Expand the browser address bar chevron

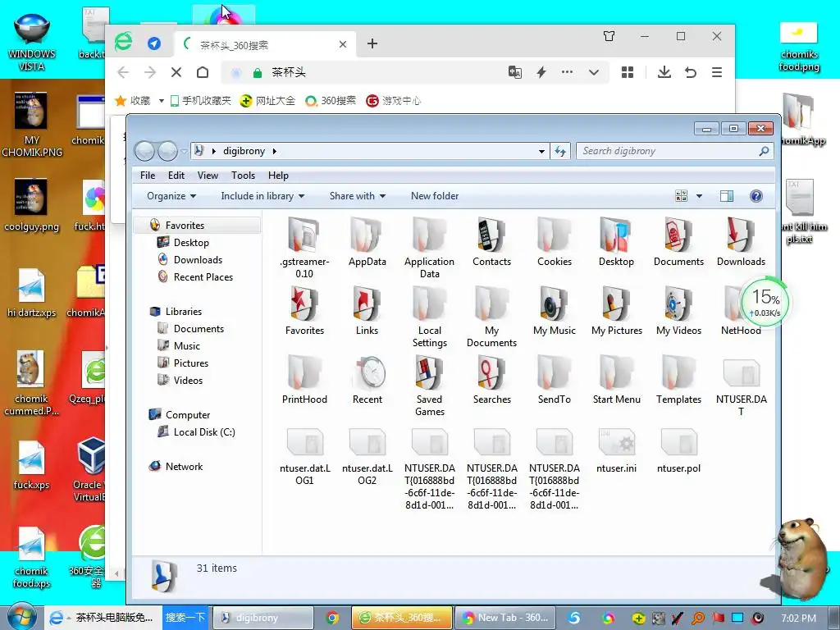click(594, 72)
